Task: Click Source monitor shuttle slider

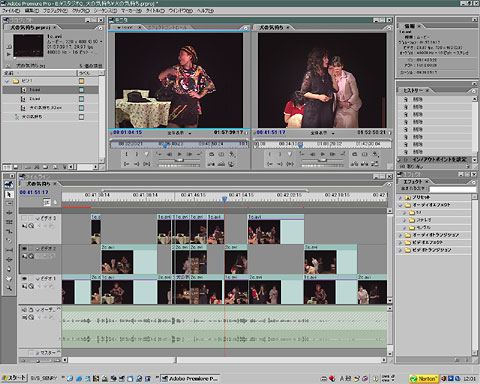Action: pyautogui.click(x=180, y=160)
